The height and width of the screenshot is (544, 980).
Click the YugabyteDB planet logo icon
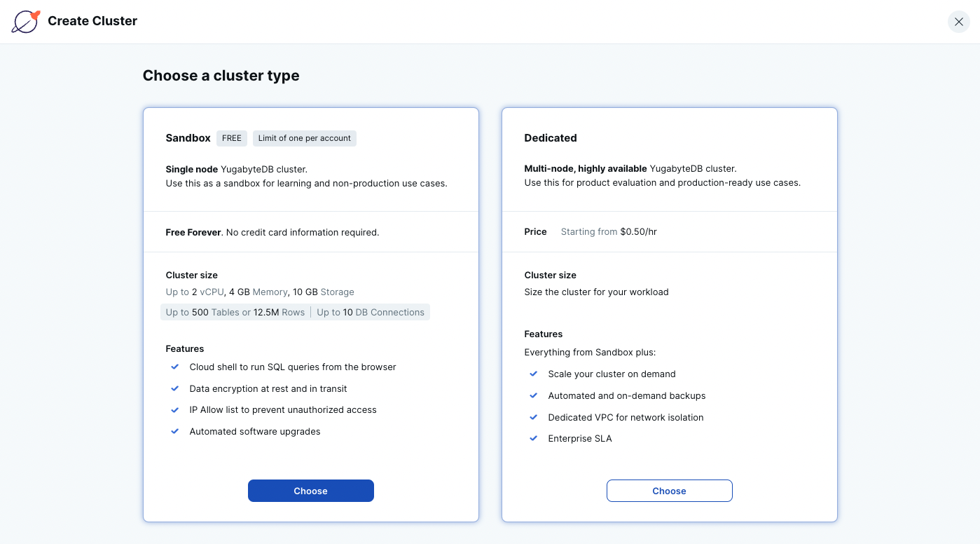(26, 22)
